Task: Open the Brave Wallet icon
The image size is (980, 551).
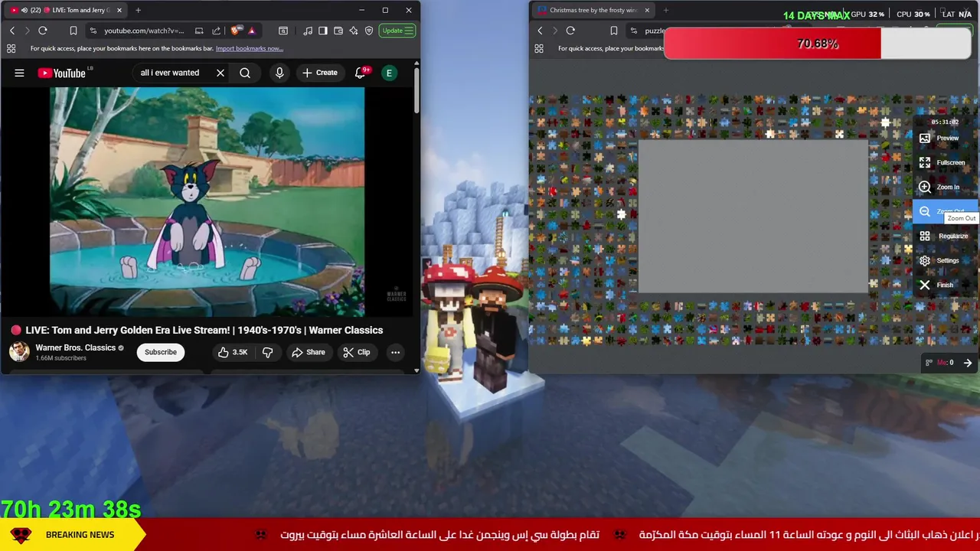Action: 338,31
